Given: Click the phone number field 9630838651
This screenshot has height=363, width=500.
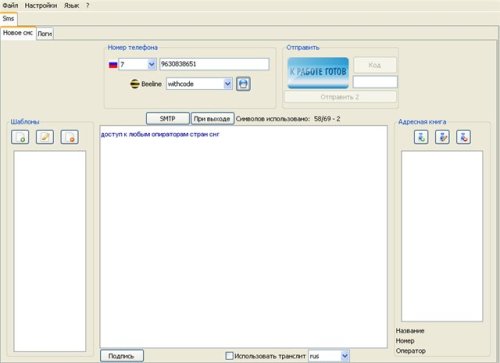Looking at the screenshot, I should [214, 64].
